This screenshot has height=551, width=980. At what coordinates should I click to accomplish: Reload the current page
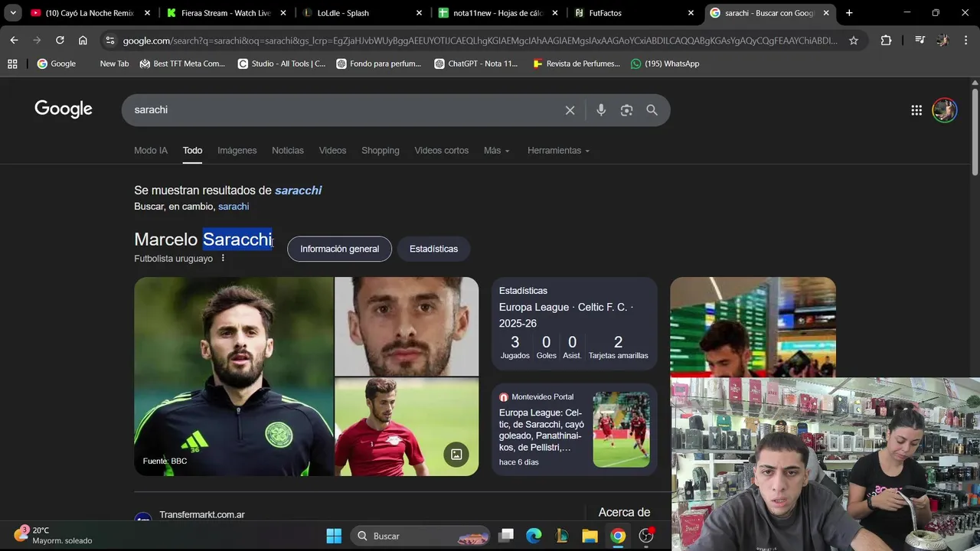click(x=60, y=41)
